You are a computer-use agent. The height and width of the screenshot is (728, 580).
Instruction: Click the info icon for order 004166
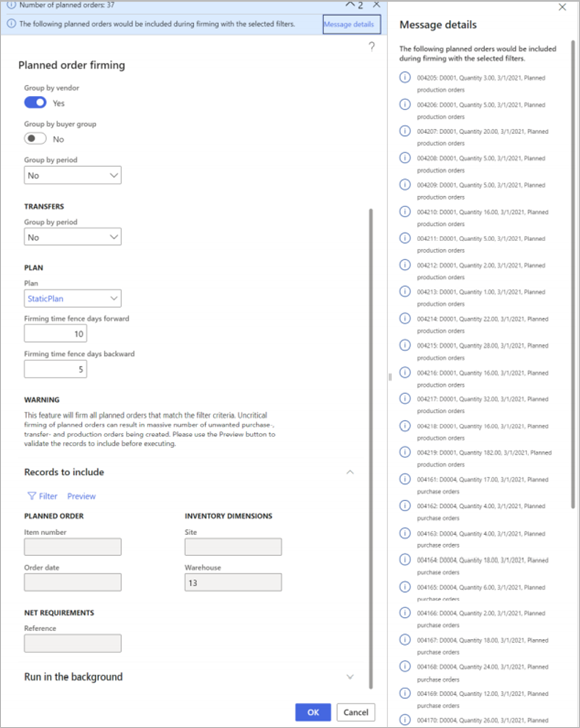[405, 612]
